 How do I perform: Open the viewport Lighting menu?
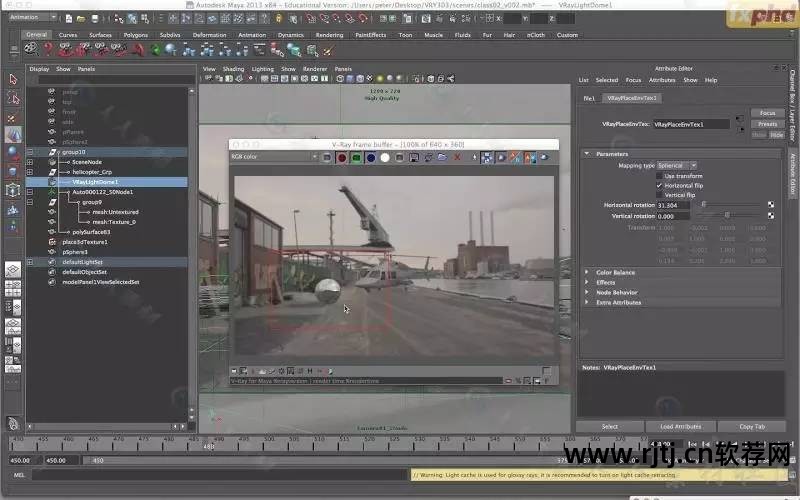point(263,69)
